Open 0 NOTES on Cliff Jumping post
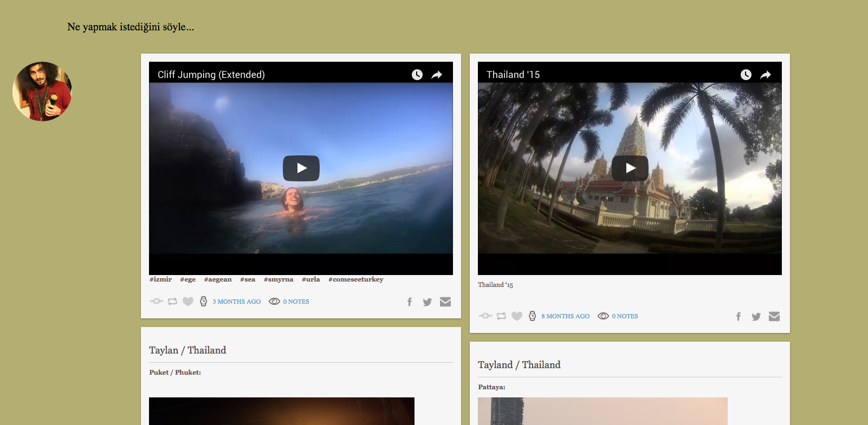Viewport: 868px width, 425px height. (296, 302)
